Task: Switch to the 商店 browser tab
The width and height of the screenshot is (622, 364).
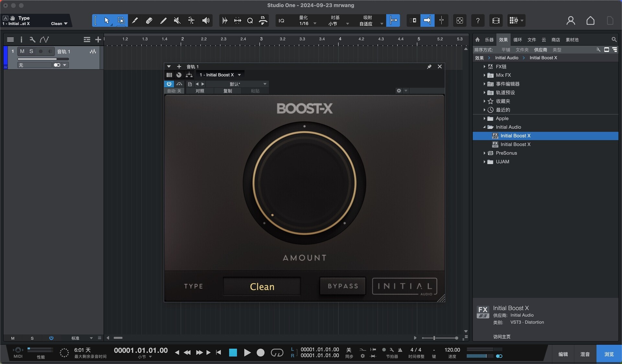Action: click(556, 40)
